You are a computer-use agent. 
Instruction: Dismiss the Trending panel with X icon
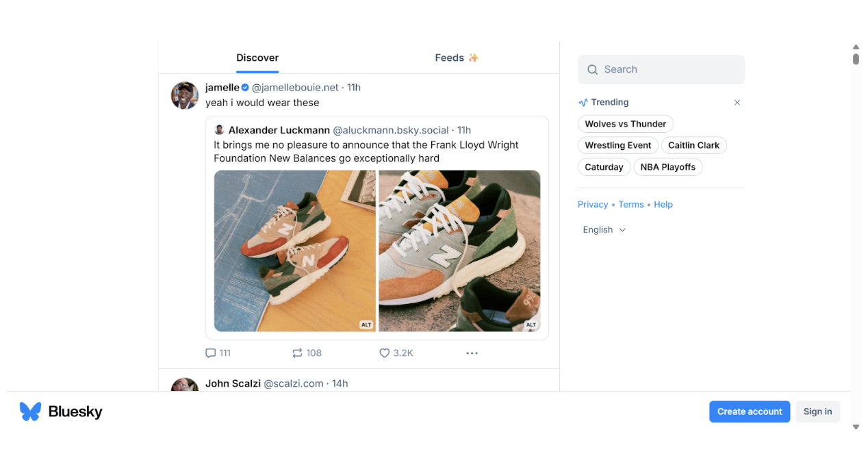tap(737, 103)
